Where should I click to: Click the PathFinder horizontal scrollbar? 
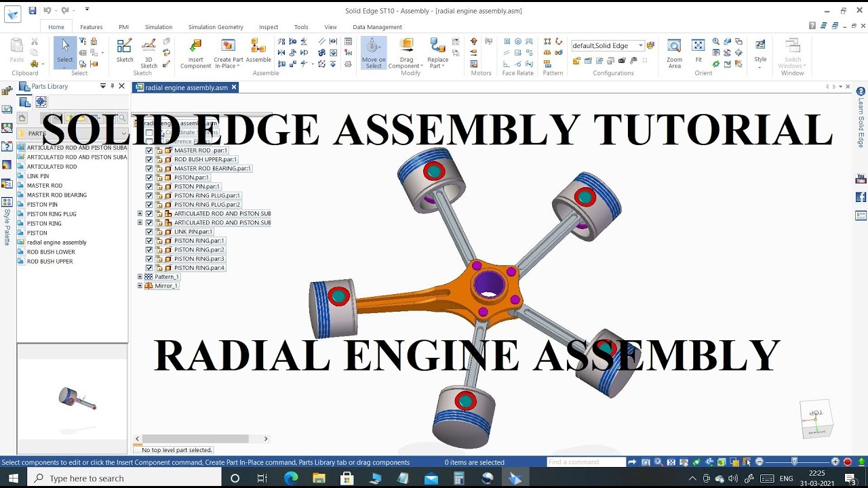tap(195, 439)
